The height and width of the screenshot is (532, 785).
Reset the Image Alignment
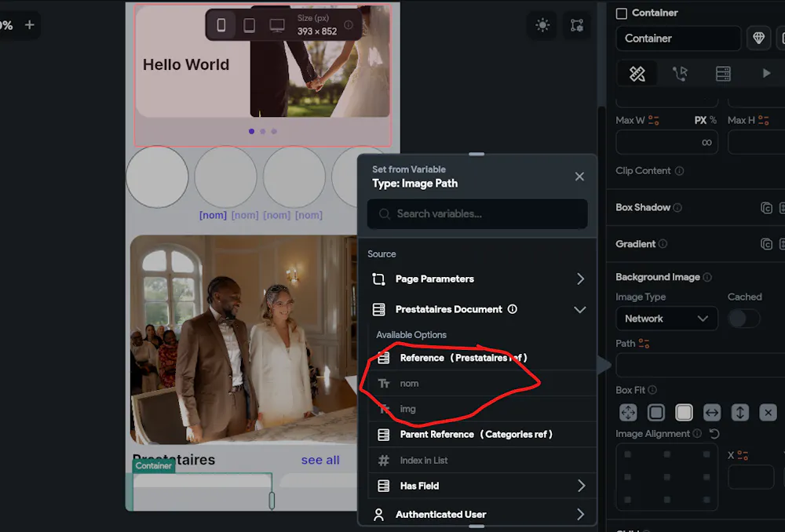714,433
